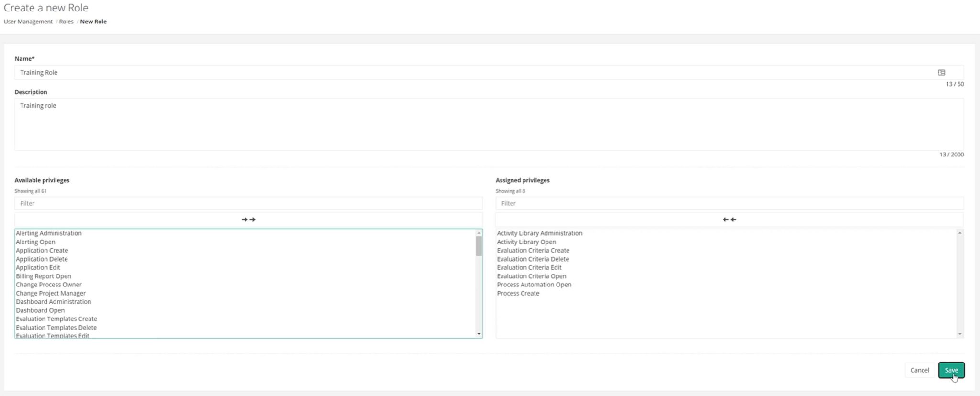Open the Roles breadcrumb link
980x396 pixels.
click(x=66, y=22)
